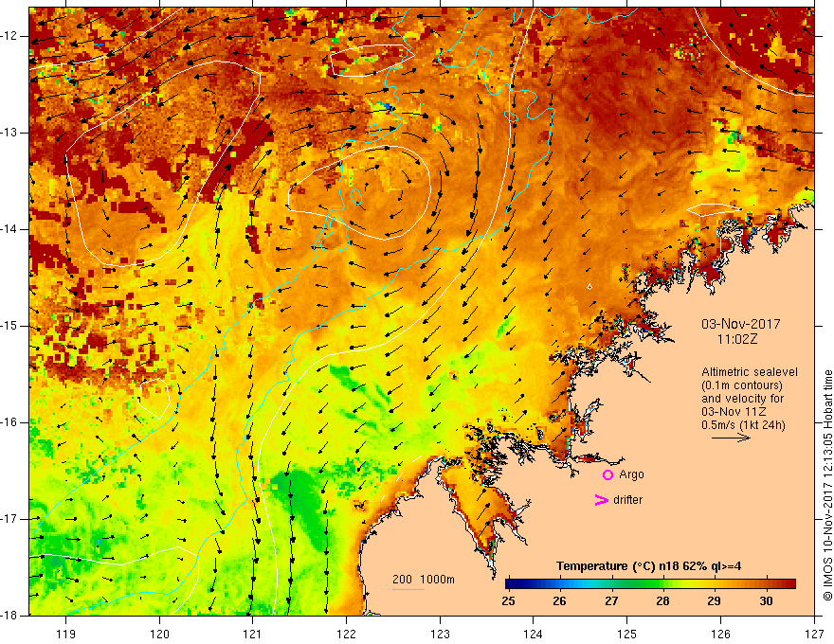Click the '0.5m/s (1kt 24h)' label
This screenshot has height=644, width=834.
point(743,424)
